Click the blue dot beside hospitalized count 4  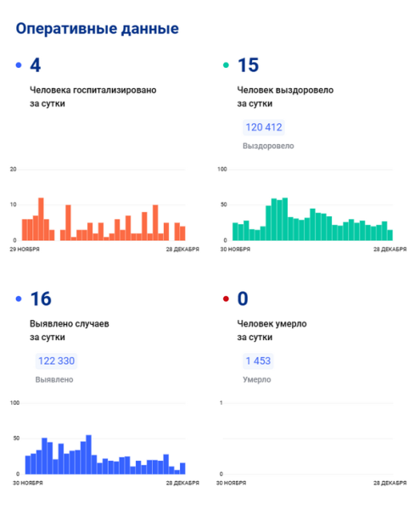19,65
